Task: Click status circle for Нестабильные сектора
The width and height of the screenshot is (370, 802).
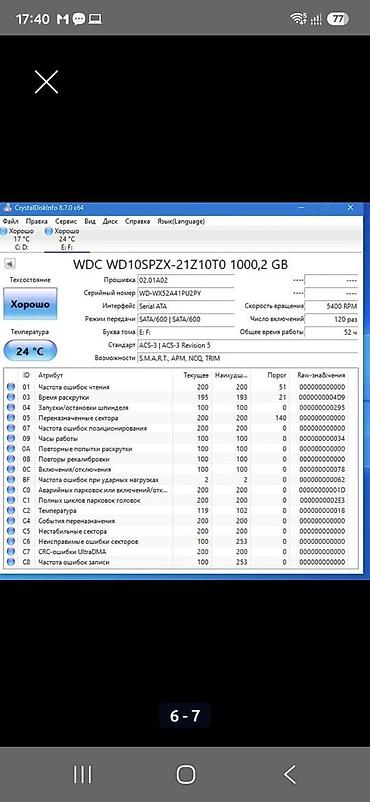Action: point(11,531)
